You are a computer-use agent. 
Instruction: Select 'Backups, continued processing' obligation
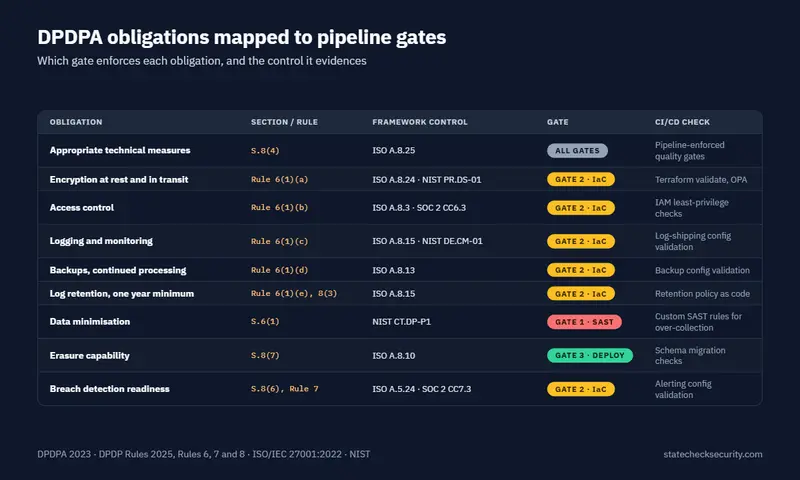[x=118, y=270]
